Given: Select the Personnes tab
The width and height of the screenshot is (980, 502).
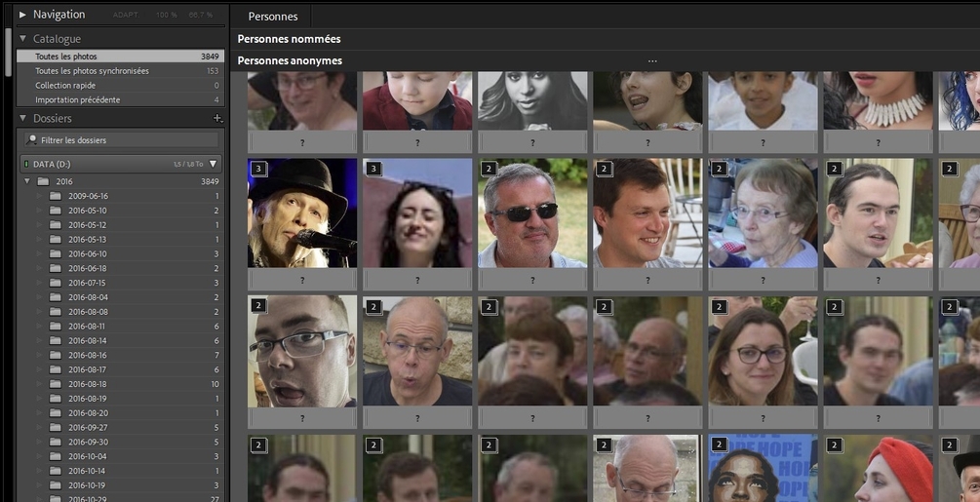Looking at the screenshot, I should [273, 17].
